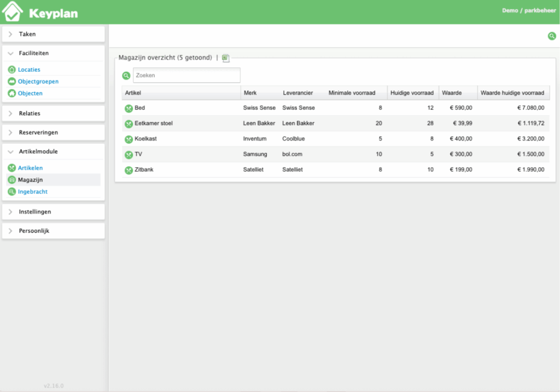Click the icon beside Eetkamer stoel row
Screen dimensions: 560x392
tap(129, 124)
